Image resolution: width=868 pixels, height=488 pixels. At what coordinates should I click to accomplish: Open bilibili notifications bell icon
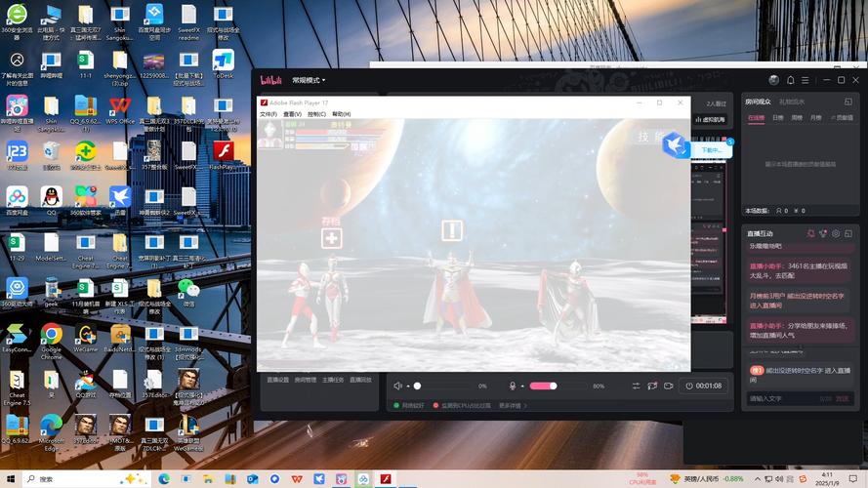[x=790, y=80]
